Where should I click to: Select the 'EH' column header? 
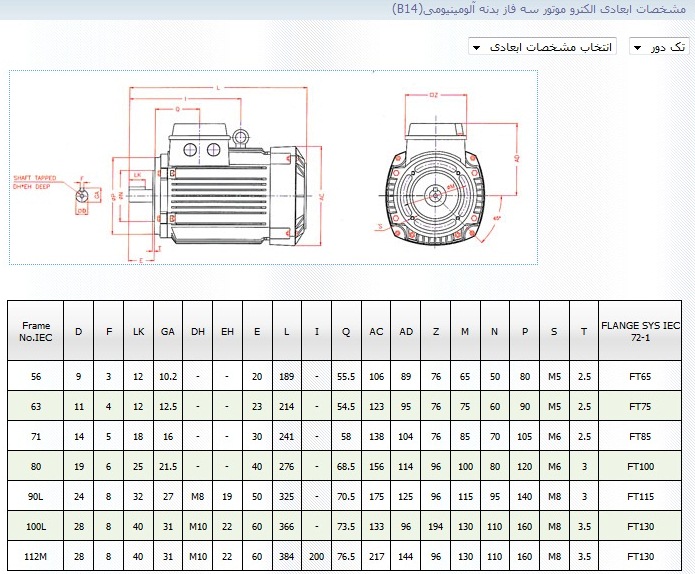click(x=227, y=332)
